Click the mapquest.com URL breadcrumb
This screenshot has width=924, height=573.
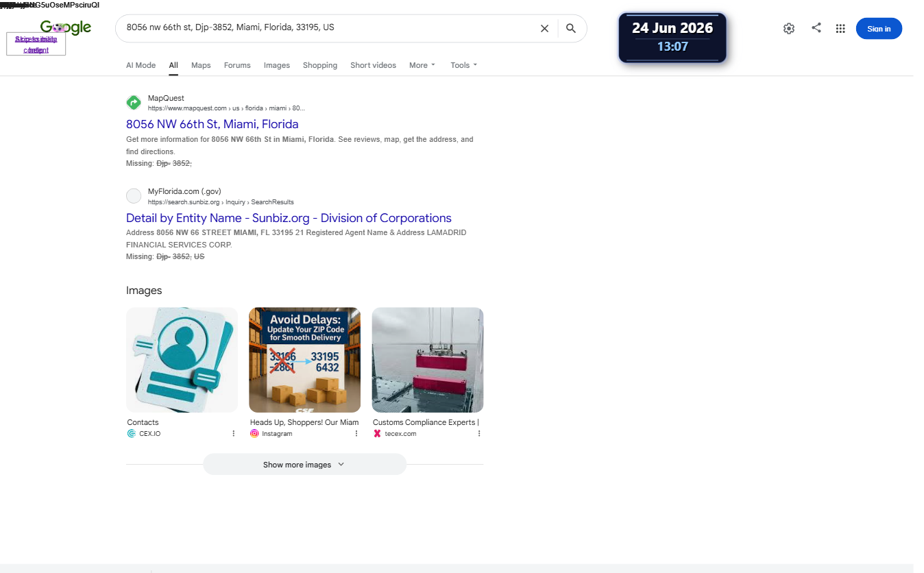[226, 108]
